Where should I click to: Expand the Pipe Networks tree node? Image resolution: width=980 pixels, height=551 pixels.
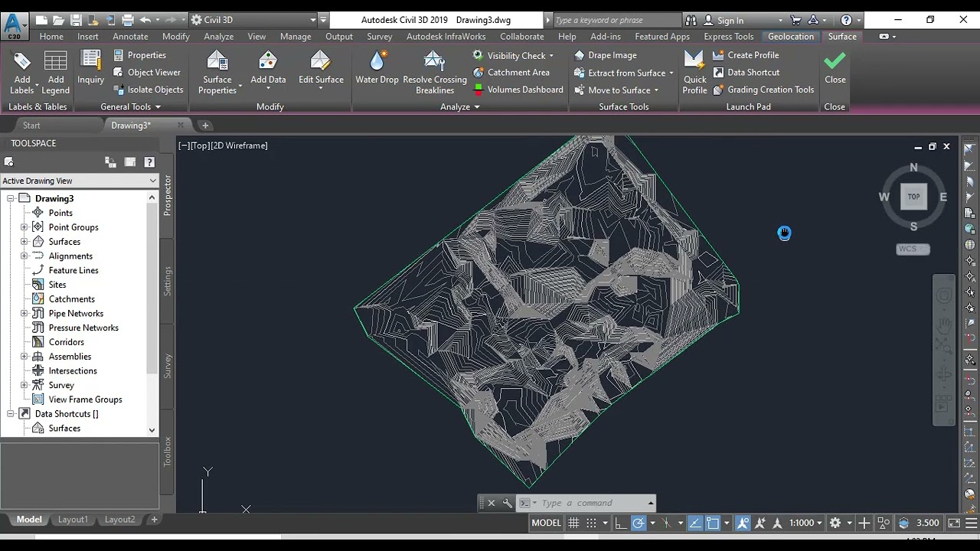click(24, 314)
